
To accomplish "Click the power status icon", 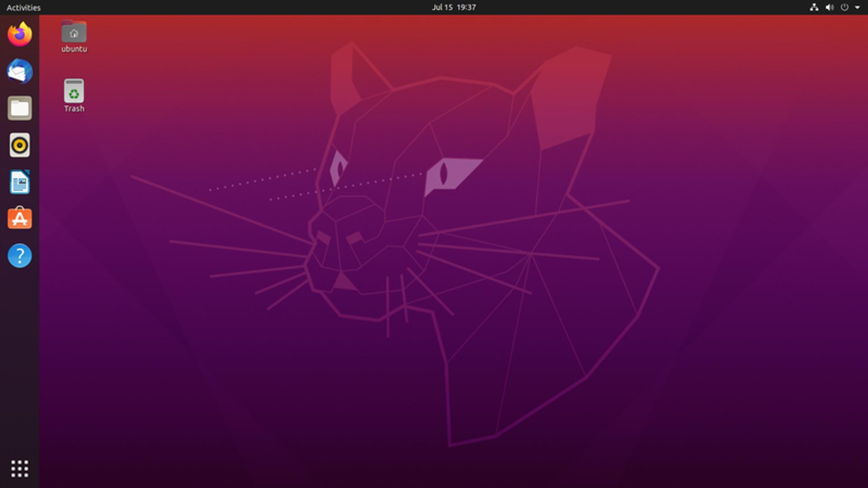I will click(844, 7).
